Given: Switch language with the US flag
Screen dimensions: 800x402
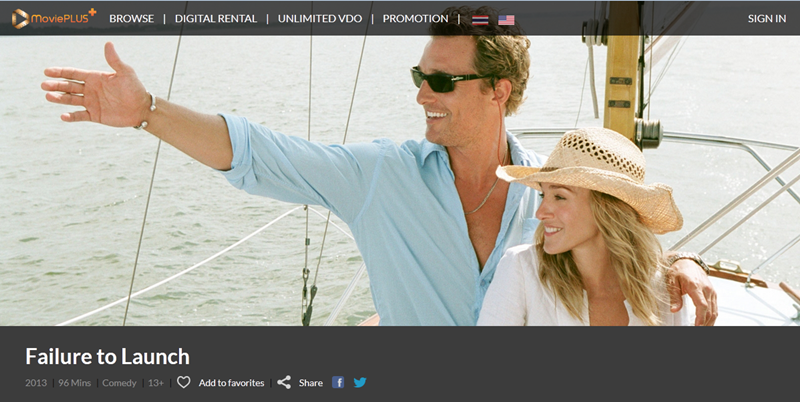Looking at the screenshot, I should point(506,20).
